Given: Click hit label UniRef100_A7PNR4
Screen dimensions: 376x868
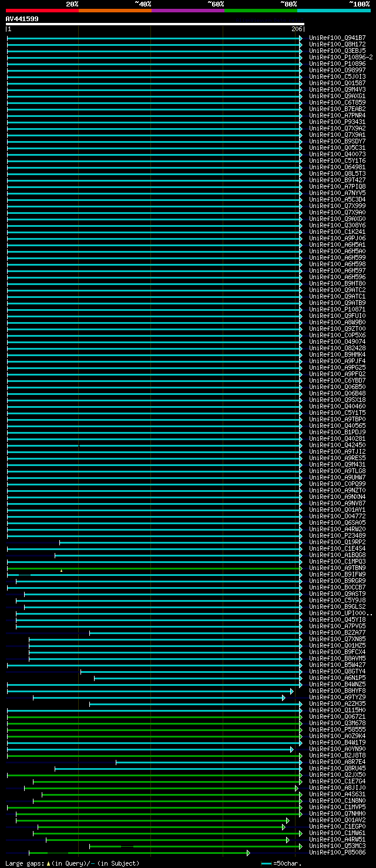Looking at the screenshot, I should click(x=337, y=115).
